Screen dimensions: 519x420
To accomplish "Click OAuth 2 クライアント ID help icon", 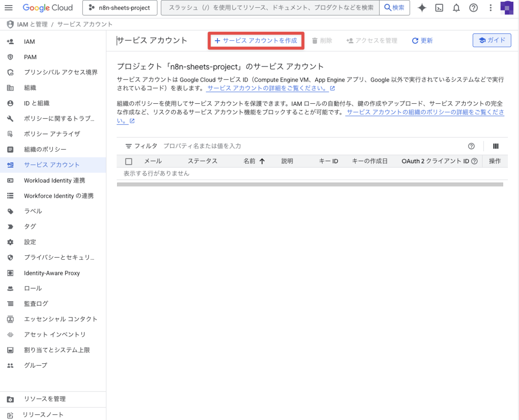I will click(x=474, y=161).
